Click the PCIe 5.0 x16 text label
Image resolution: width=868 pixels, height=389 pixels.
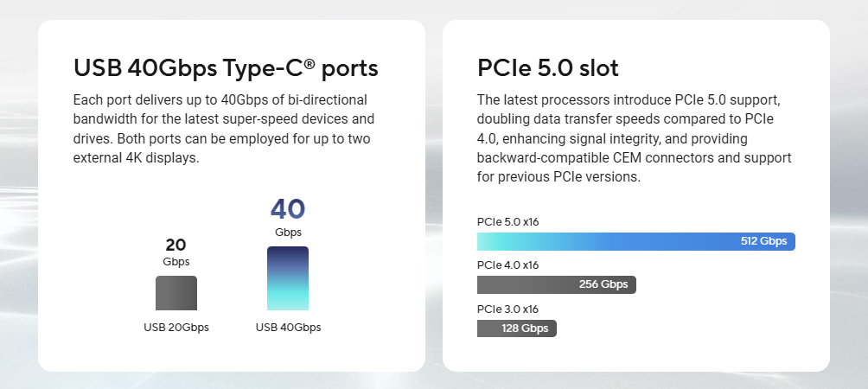click(507, 222)
